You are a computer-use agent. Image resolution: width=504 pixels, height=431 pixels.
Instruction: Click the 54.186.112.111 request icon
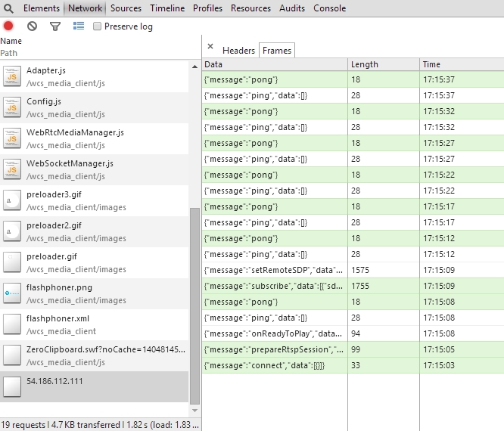[x=12, y=386]
